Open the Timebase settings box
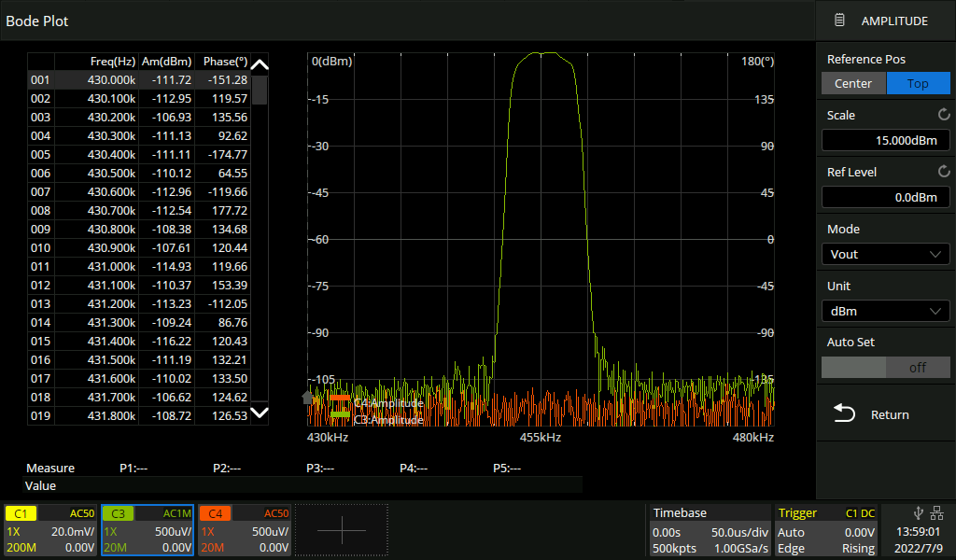Screen dimensions: 956x560 (710, 530)
